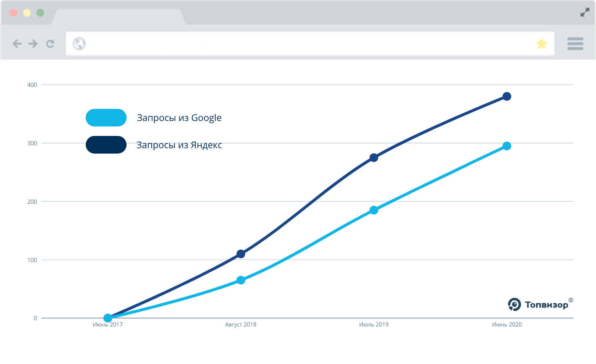Click the 200 y-axis value

pos(32,202)
